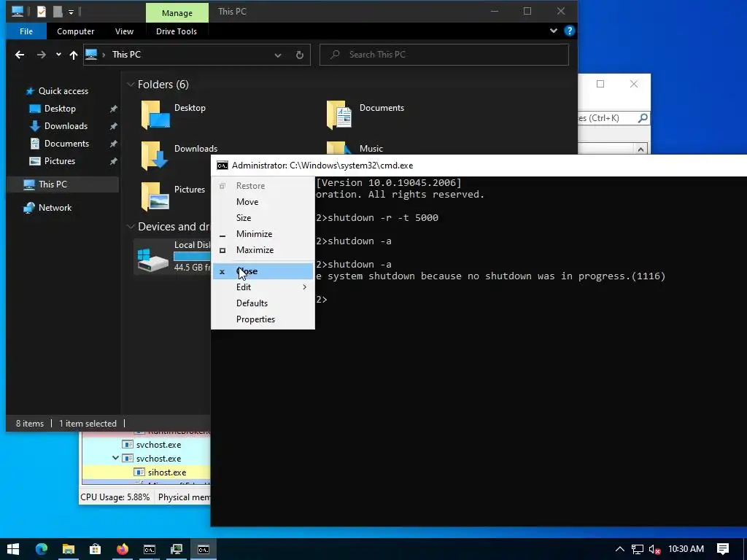Open Defaults from the cmd system menu
The image size is (747, 560).
(x=263, y=303)
